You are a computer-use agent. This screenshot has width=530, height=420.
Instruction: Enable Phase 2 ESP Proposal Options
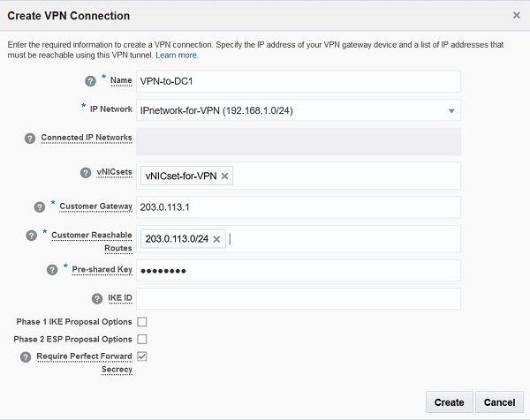[x=142, y=339]
